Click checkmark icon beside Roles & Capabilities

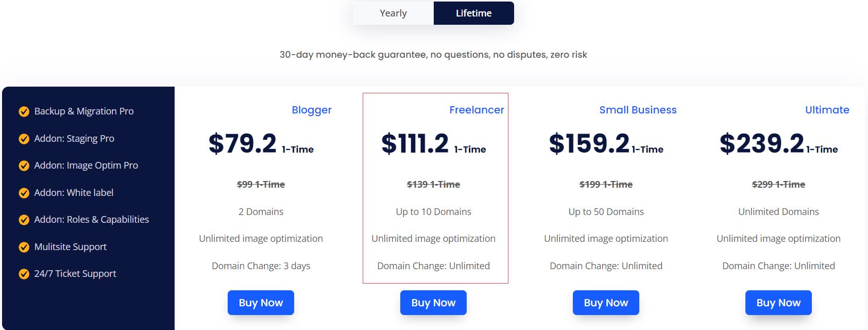pos(24,220)
